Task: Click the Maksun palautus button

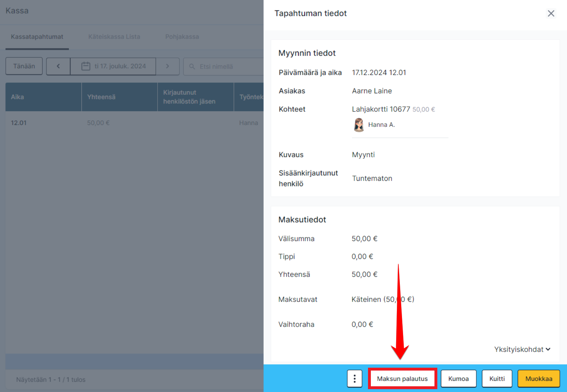Action: 402,378
